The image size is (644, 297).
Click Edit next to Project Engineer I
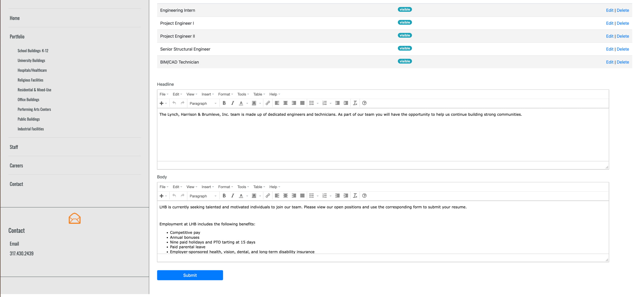609,23
